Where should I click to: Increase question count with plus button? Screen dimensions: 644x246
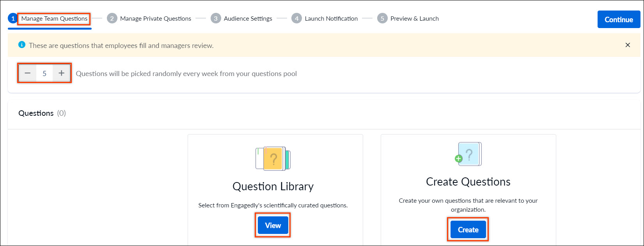point(61,73)
